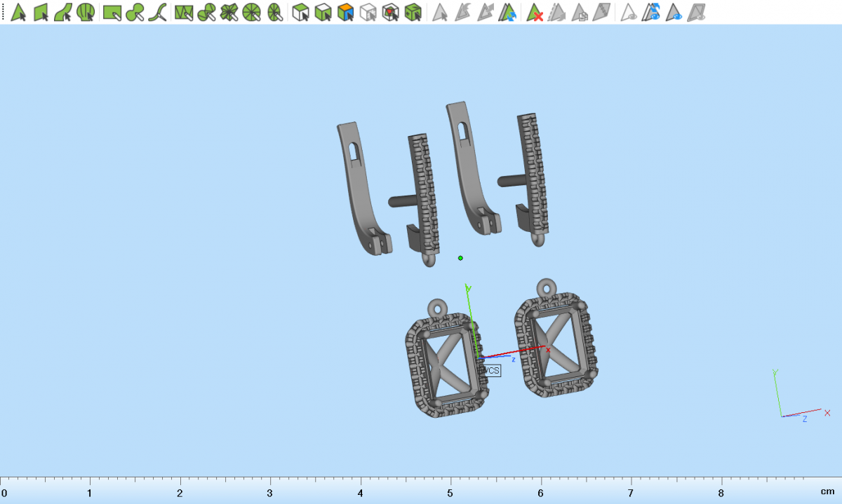Toggle the white triangle eye visibility icon
This screenshot has height=504, width=842.
[629, 12]
